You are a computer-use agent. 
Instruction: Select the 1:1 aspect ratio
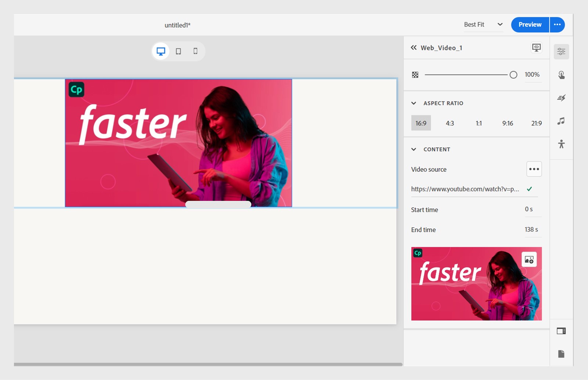(478, 123)
